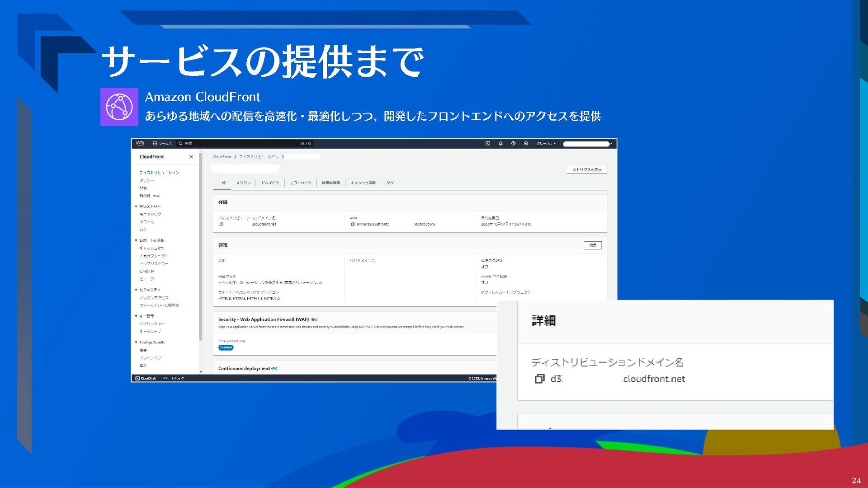Click the sidebar vertical scrollbar
This screenshot has width=868, height=488.
pos(201,248)
